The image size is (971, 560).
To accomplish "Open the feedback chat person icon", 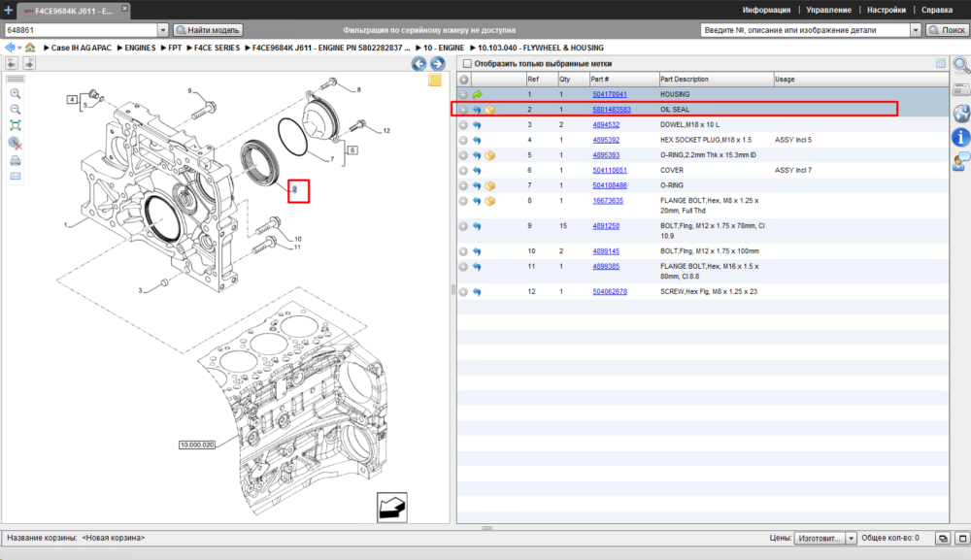I will tap(961, 161).
